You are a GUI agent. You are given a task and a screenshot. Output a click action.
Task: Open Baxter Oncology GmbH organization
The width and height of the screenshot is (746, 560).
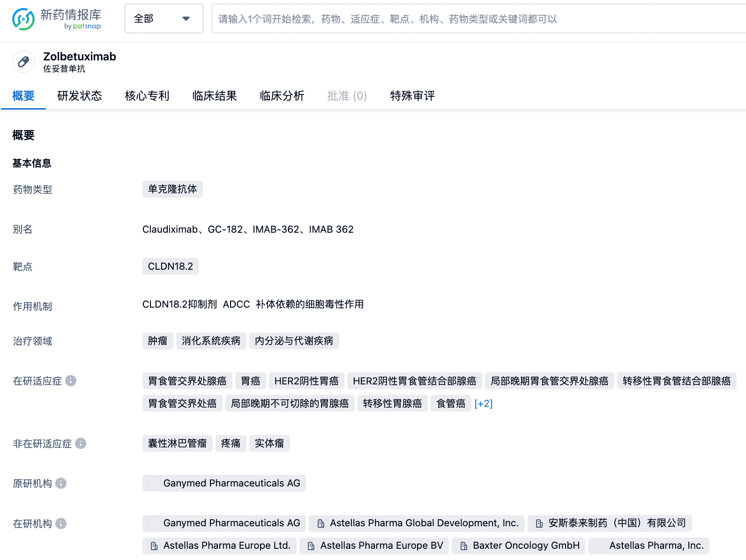tap(519, 545)
